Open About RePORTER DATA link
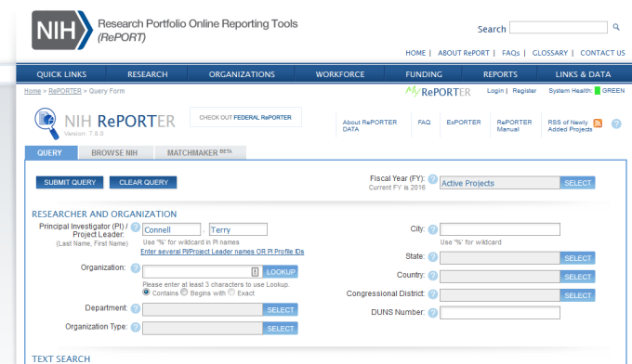This screenshot has width=632, height=364. [370, 125]
